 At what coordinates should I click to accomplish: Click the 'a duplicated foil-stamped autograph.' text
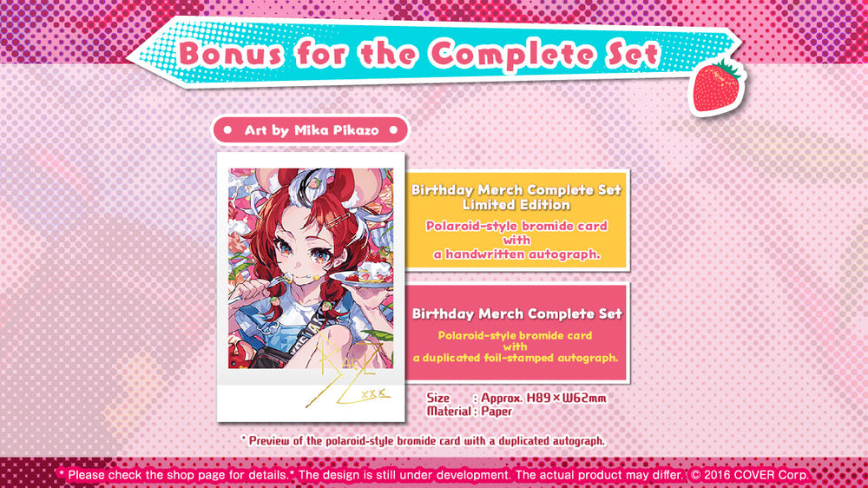click(516, 358)
